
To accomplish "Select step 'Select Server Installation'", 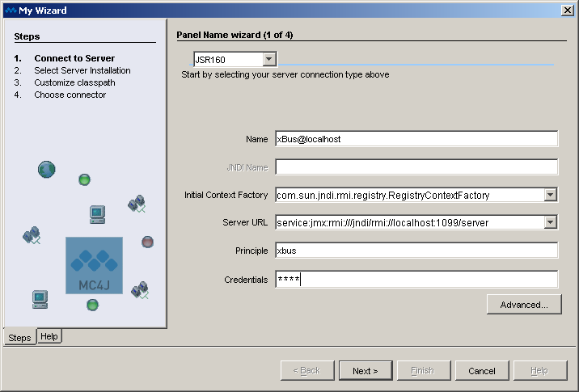I will pyautogui.click(x=82, y=70).
